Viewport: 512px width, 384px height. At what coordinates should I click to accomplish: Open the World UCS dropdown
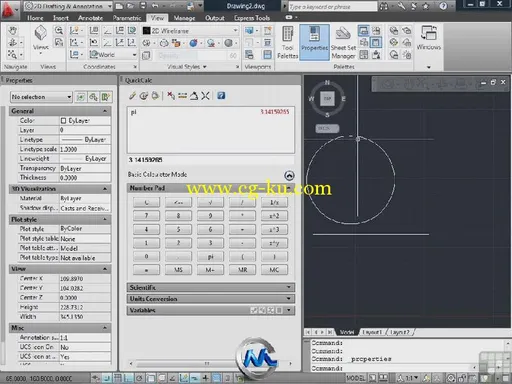pyautogui.click(x=113, y=54)
